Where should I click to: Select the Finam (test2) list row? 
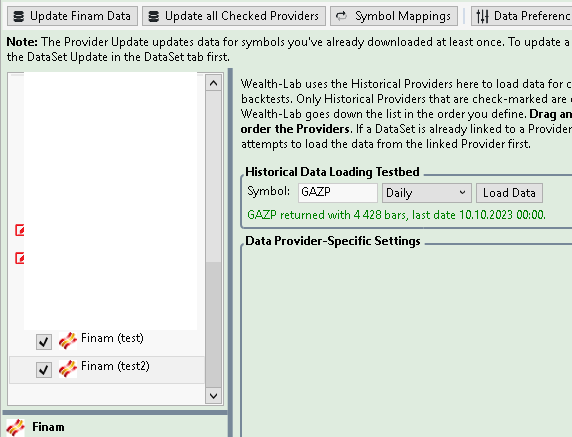(x=107, y=370)
